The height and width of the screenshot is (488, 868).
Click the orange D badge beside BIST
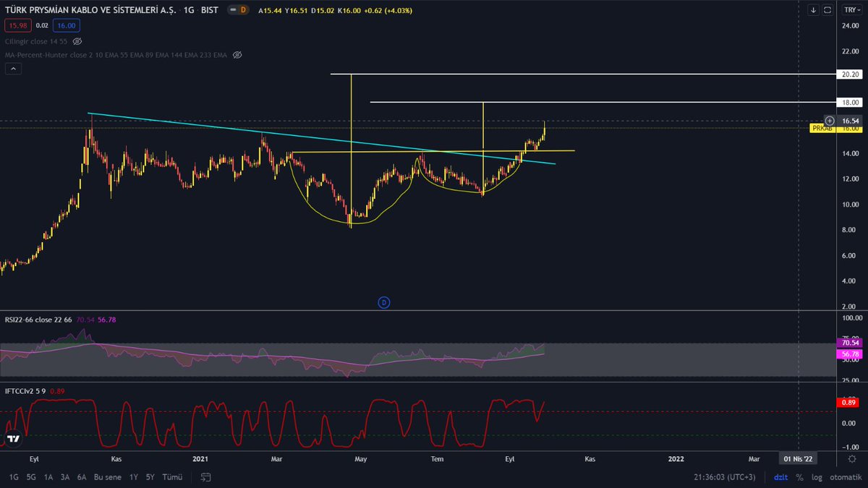coord(243,10)
